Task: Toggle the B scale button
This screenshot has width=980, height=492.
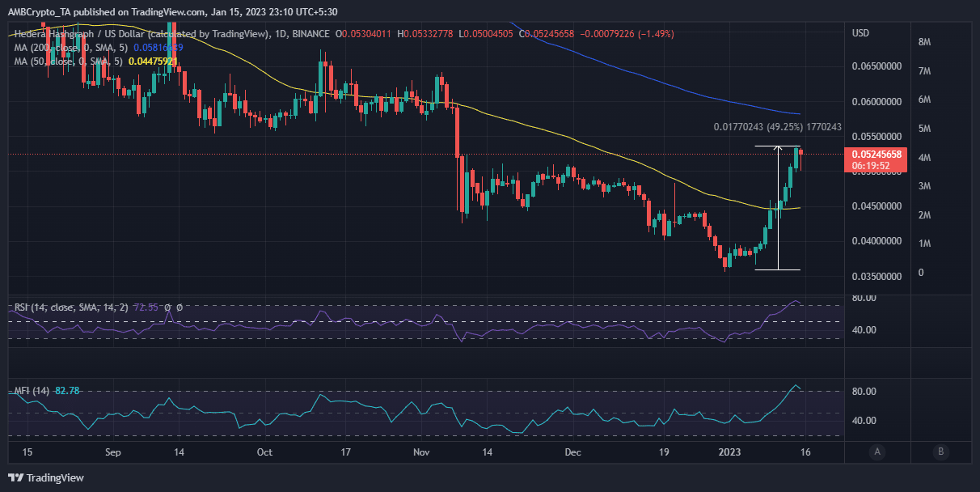Action: pos(940,451)
